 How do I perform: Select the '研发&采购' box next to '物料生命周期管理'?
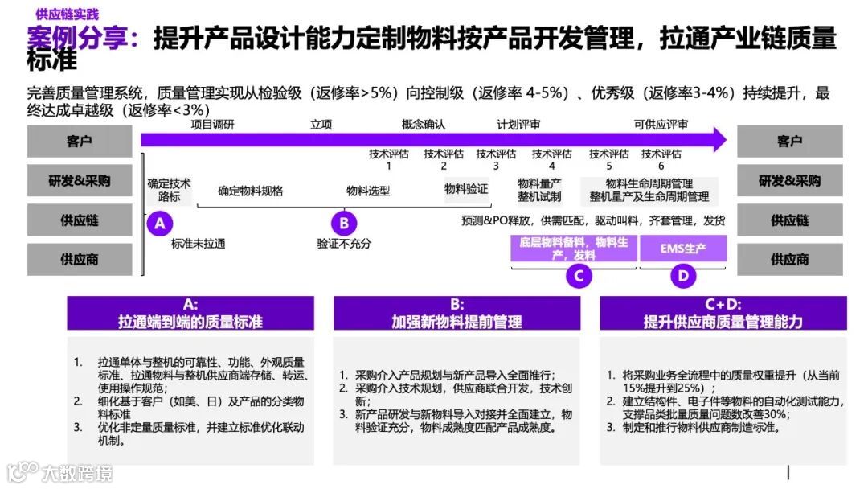789,180
